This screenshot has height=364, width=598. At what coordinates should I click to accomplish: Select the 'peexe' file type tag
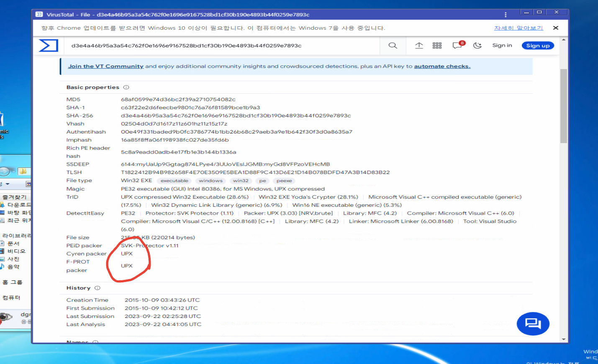[x=284, y=181]
